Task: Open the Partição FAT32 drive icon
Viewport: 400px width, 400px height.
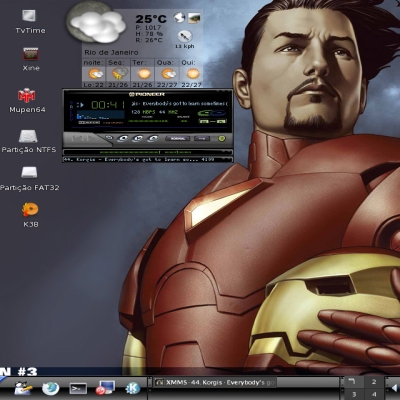Action: point(29,172)
